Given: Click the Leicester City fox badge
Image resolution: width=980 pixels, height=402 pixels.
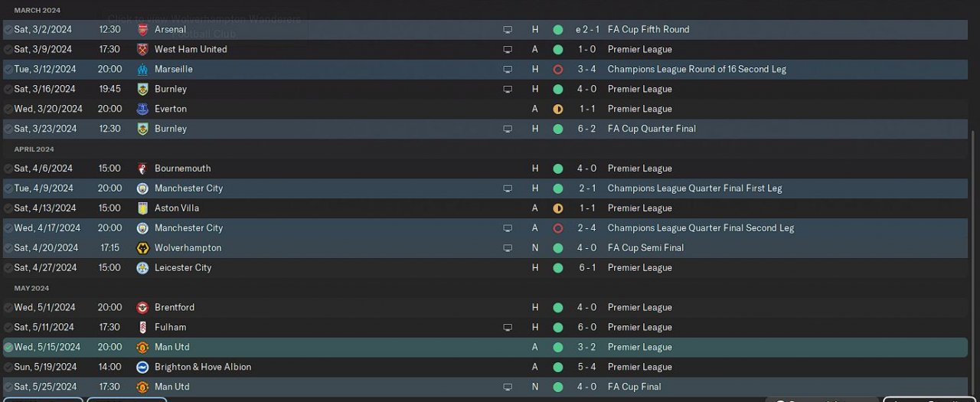Looking at the screenshot, I should 142,268.
